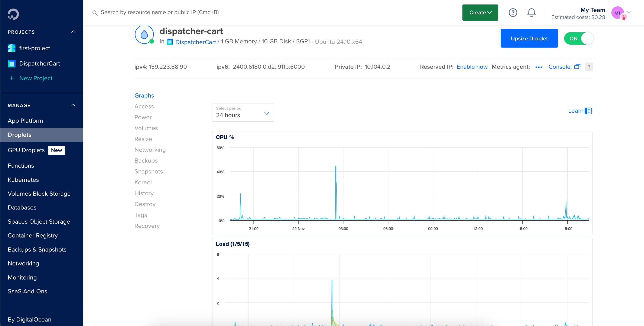Open the droplet Networking tab
This screenshot has width=644, height=326.
point(150,150)
